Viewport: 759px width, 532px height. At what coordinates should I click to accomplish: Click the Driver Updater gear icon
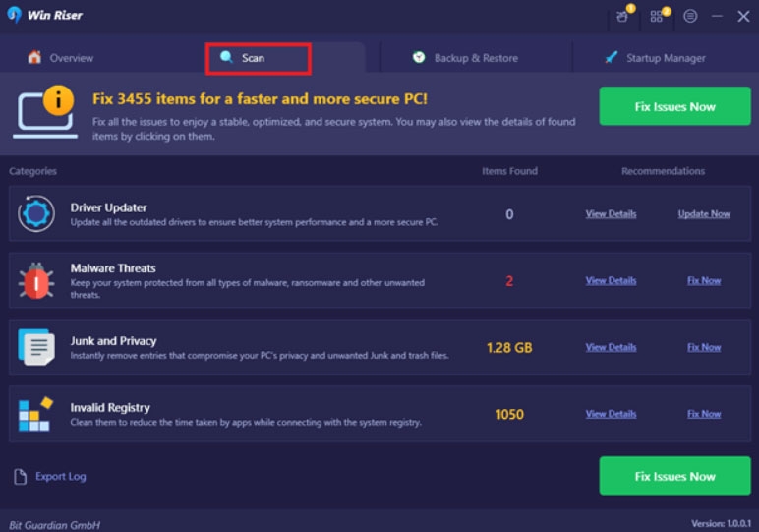(x=36, y=213)
